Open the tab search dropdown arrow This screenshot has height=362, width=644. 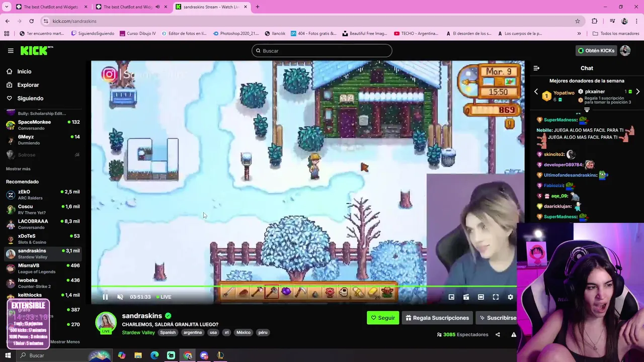point(7,7)
